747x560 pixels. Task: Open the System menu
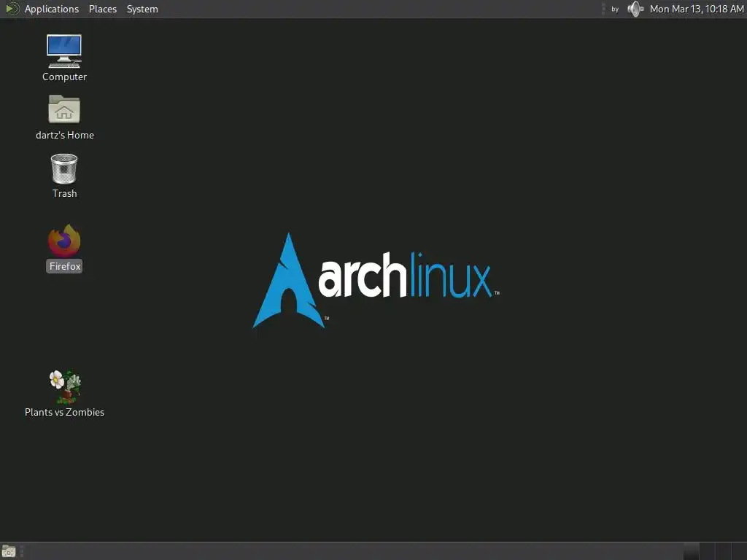click(142, 9)
